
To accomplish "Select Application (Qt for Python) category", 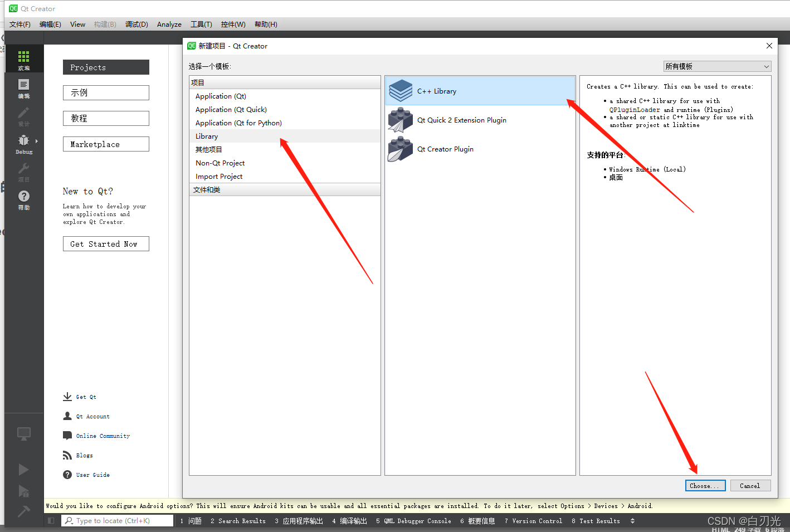I will (x=285, y=123).
